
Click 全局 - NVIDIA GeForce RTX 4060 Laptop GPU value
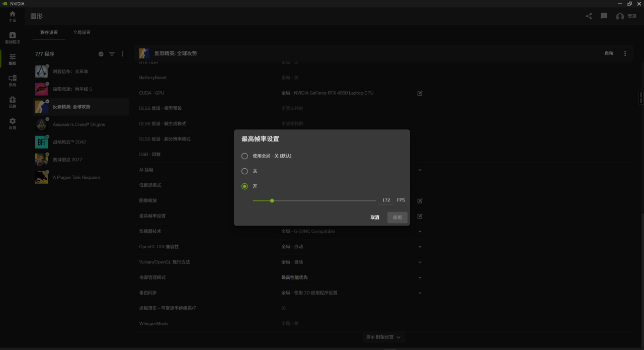coord(328,93)
